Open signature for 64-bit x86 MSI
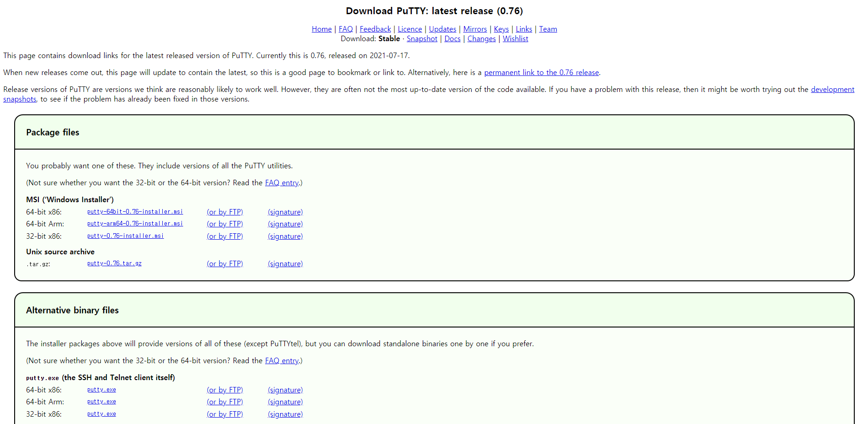This screenshot has width=868, height=424. [285, 212]
